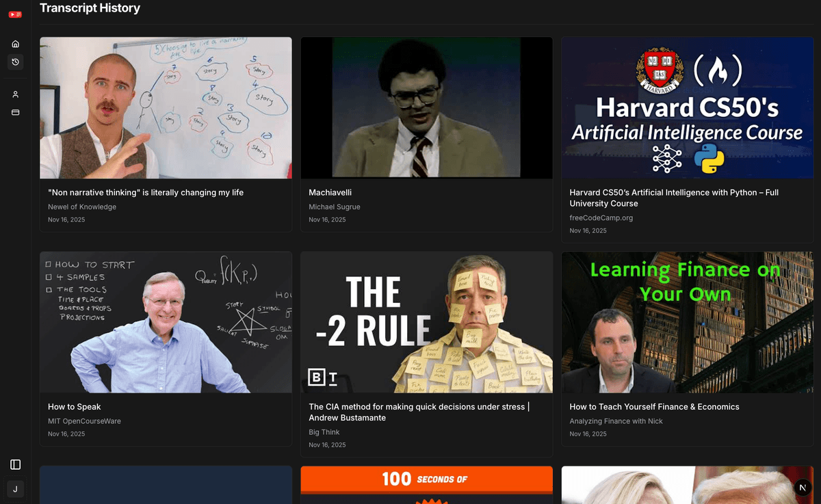Click the freeCodeCamp.org channel name
This screenshot has width=821, height=504.
601,217
